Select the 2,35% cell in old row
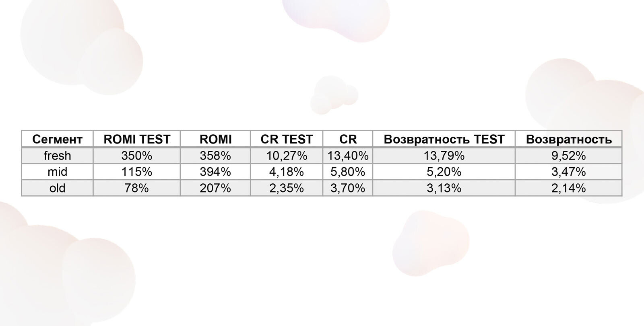Viewport: 644px width, 326px height. 287,188
